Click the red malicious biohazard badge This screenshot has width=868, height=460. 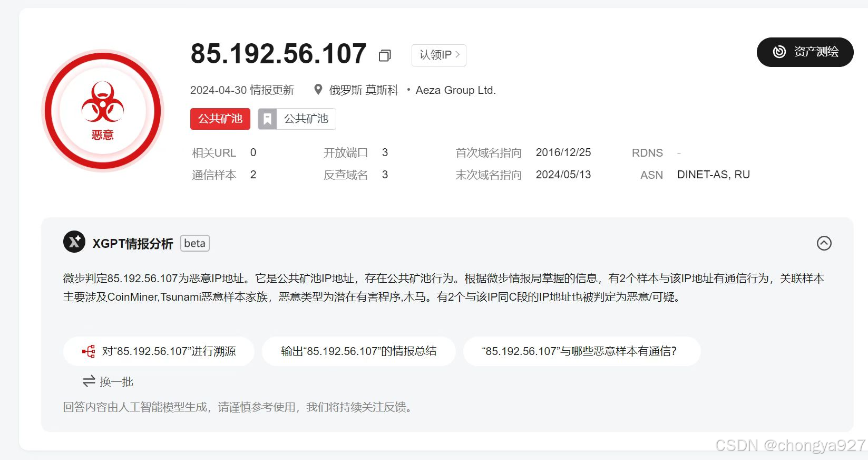pos(103,111)
